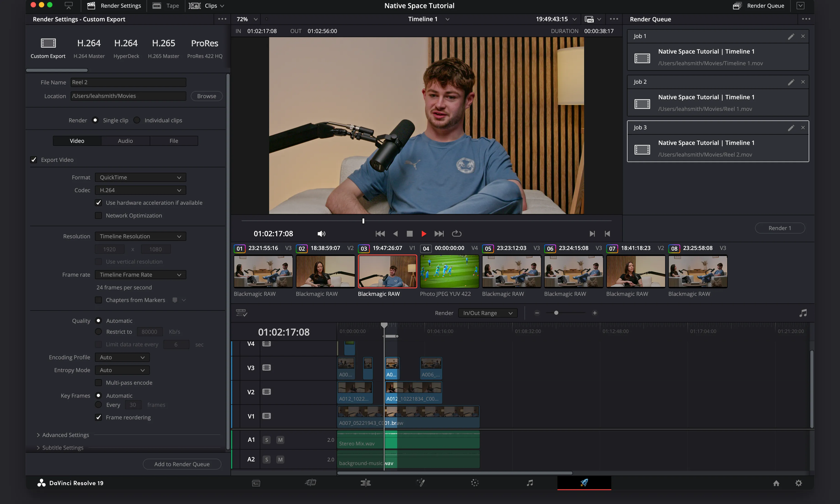Switch to the Audio settings tab

(125, 141)
